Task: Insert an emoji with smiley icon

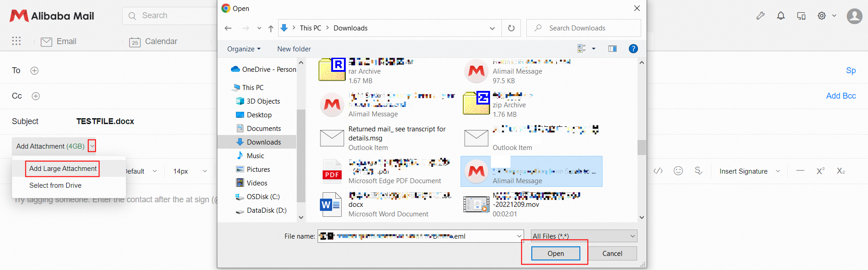Action: point(678,171)
